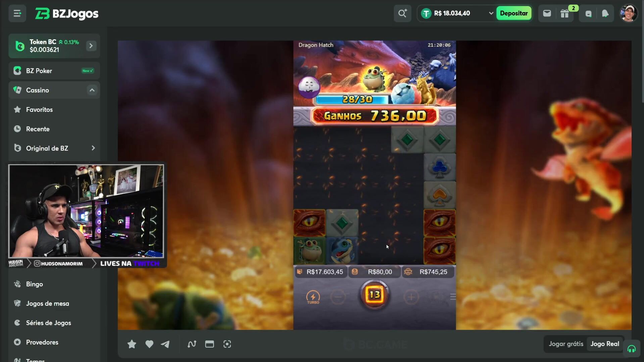Click the frog symbol tile on reels
This screenshot has width=644, height=362.
point(309,251)
